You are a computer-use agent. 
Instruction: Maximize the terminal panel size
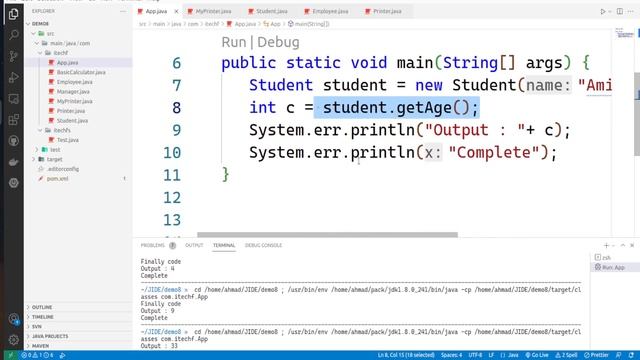(x=623, y=245)
